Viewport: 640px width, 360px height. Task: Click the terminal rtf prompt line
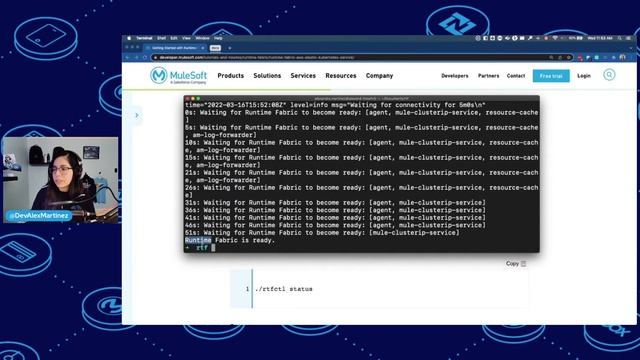200,248
